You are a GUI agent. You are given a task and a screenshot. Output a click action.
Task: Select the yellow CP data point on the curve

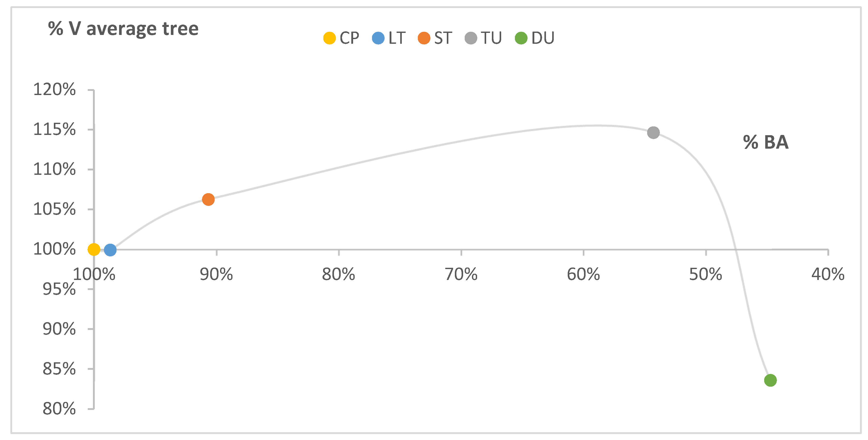pyautogui.click(x=94, y=249)
